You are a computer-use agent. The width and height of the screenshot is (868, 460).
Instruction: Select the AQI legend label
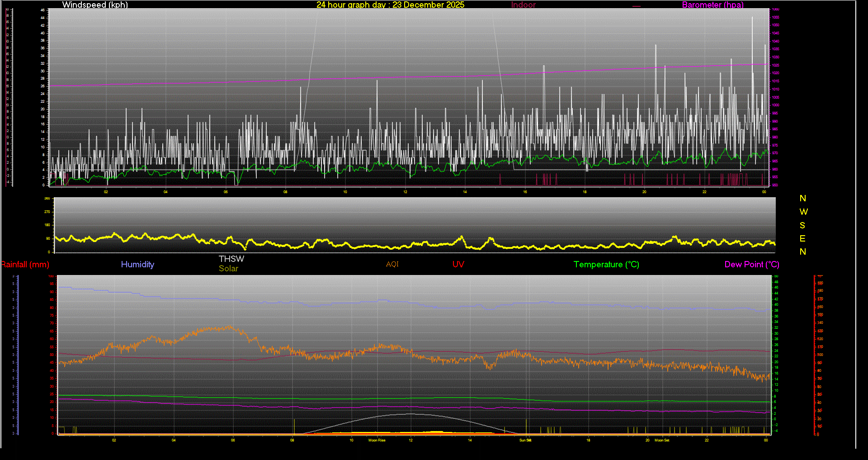[392, 264]
